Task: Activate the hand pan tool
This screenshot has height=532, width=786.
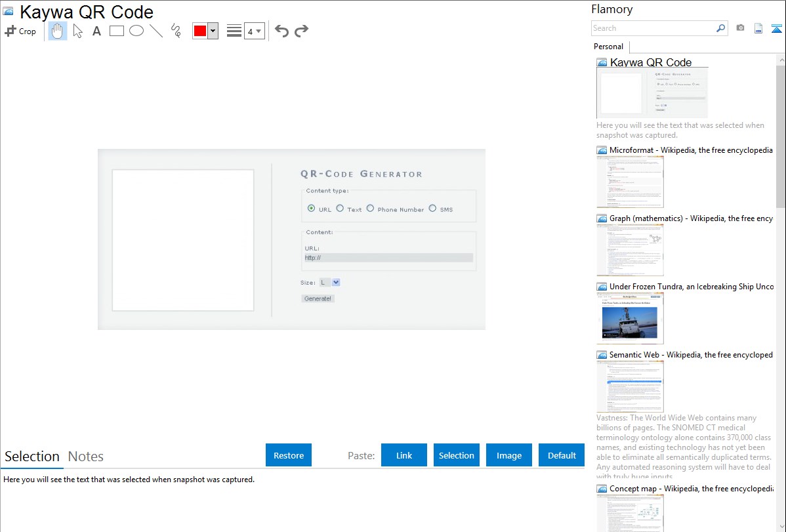Action: coord(57,31)
